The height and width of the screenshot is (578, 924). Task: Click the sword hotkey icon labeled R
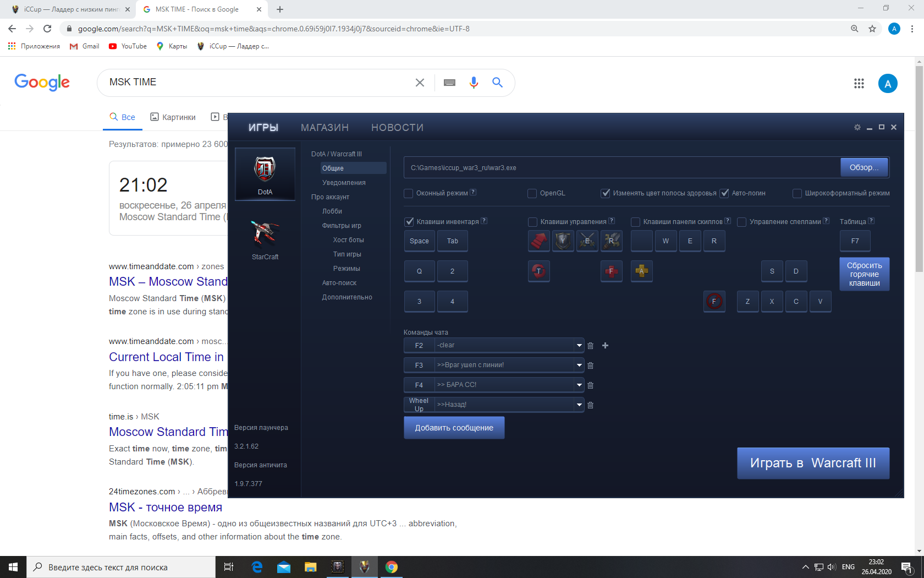pos(612,241)
